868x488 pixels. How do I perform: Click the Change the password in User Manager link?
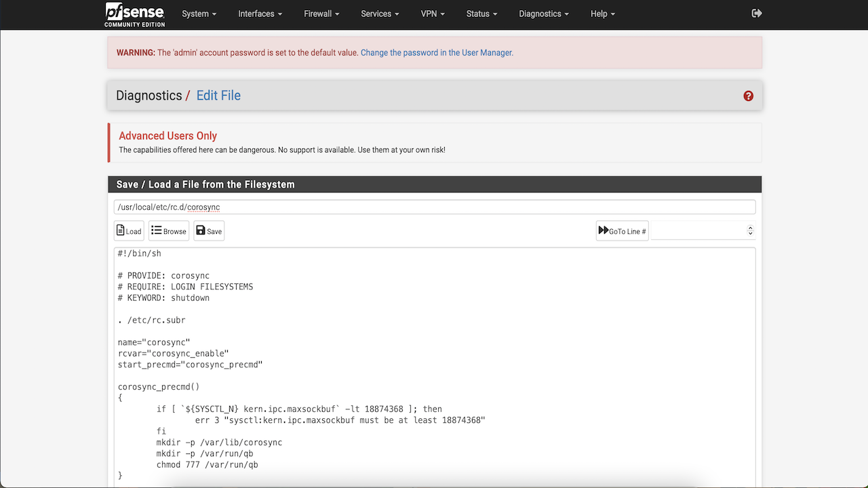tap(436, 52)
